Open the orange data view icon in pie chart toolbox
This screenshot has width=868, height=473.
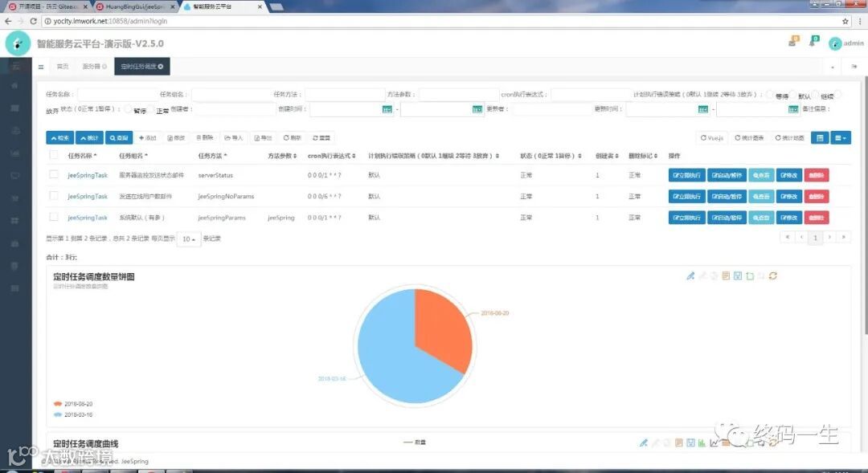[726, 275]
